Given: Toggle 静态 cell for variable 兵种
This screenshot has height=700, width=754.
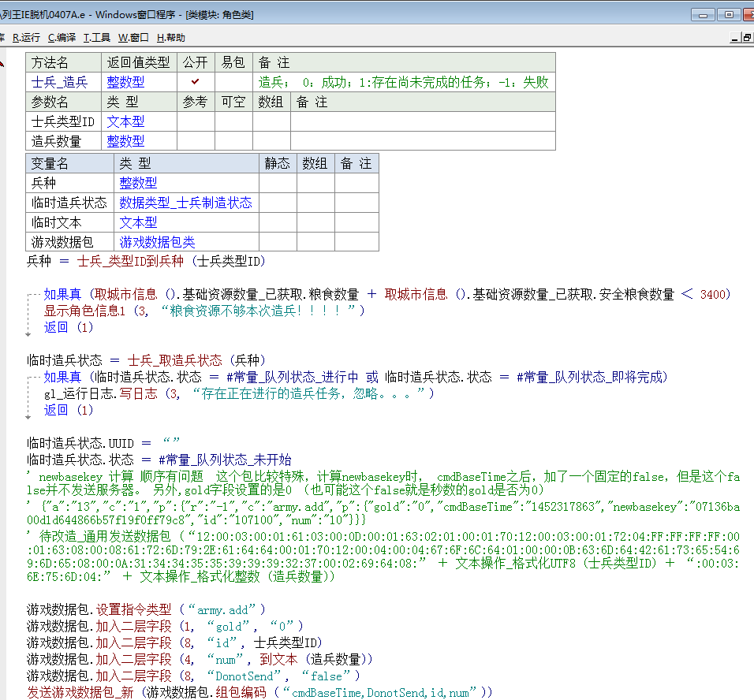Looking at the screenshot, I should [278, 183].
